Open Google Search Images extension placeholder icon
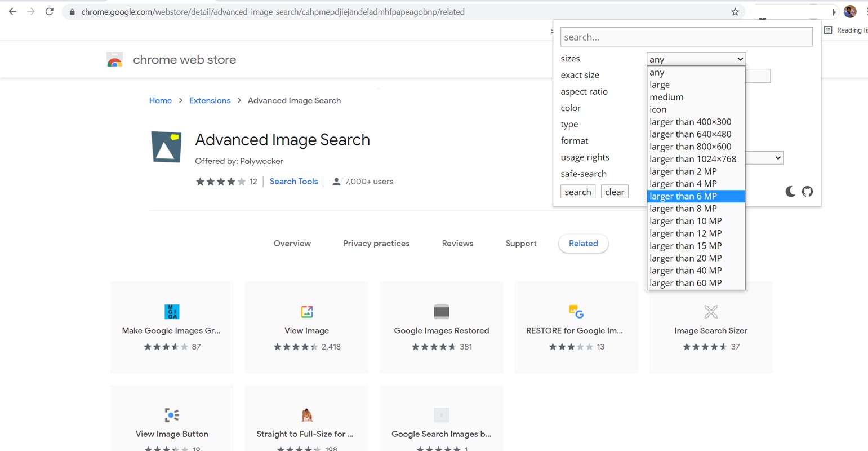 [442, 415]
